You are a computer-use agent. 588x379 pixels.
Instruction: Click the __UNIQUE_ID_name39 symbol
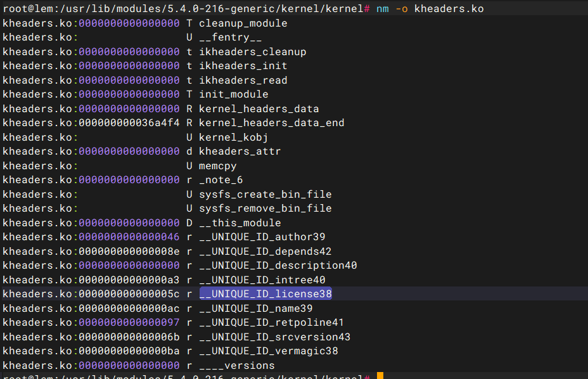(x=256, y=309)
